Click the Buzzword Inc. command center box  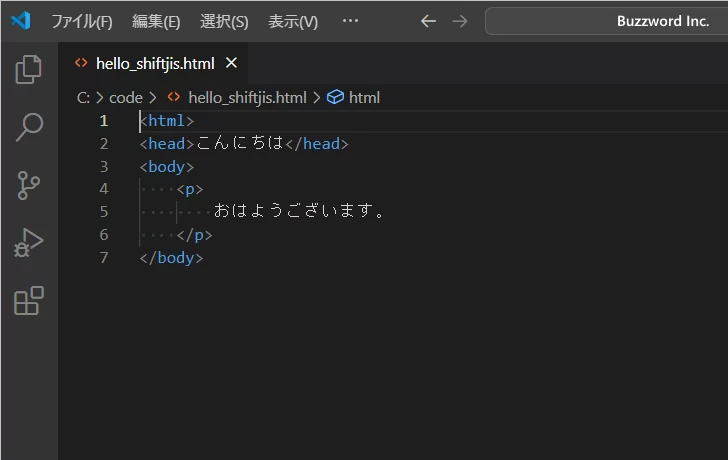point(606,21)
